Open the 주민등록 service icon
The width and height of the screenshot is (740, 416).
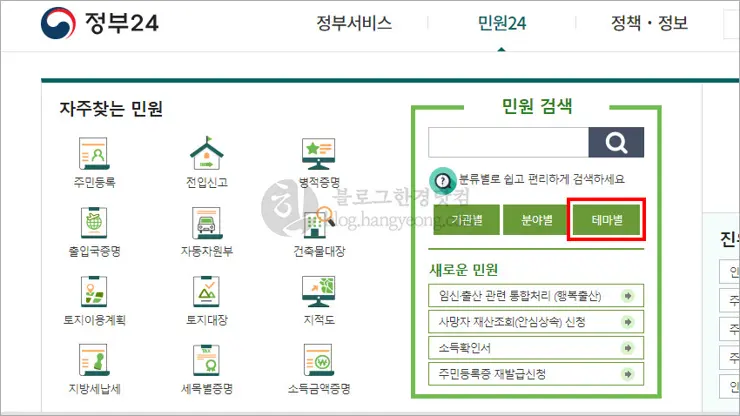[94, 154]
